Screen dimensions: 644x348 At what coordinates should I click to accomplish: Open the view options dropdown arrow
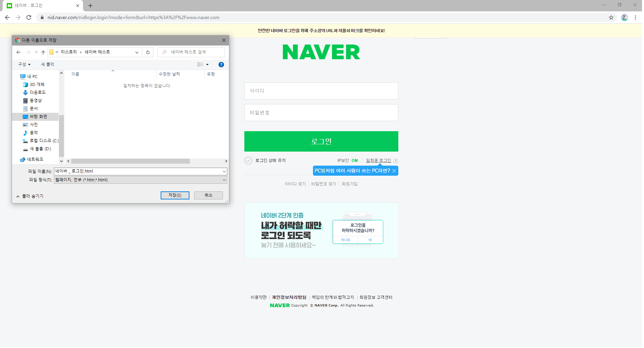click(208, 65)
